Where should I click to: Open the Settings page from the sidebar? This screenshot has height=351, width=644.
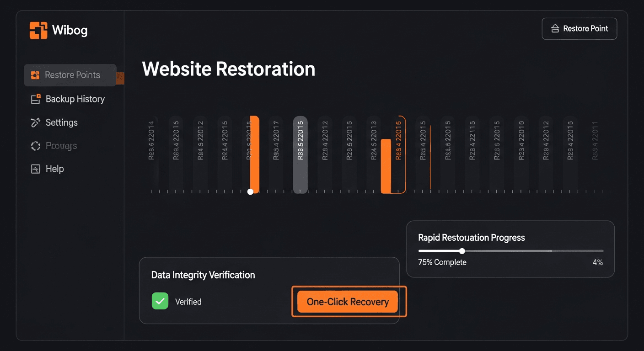(62, 122)
